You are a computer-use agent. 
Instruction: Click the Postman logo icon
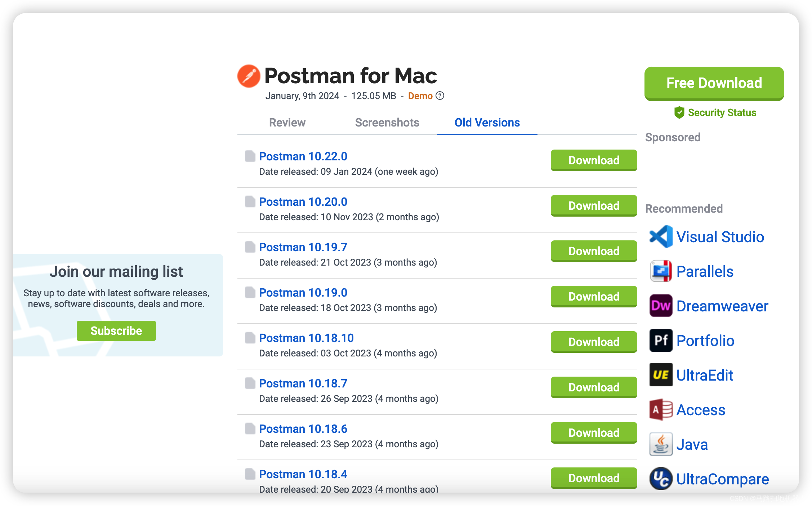click(x=249, y=76)
